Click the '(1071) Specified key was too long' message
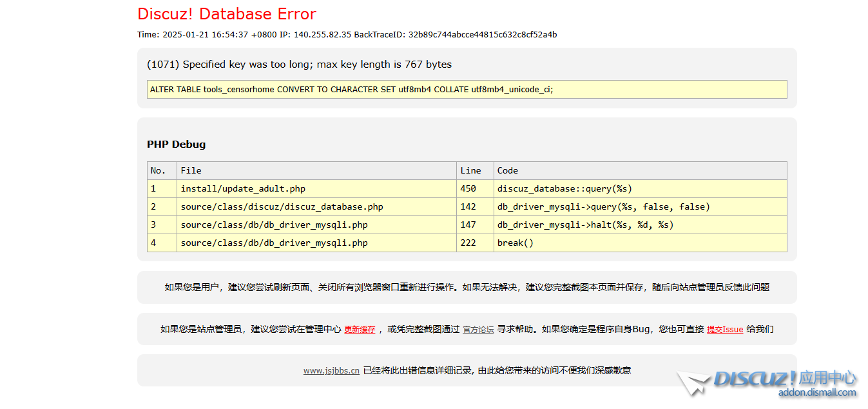The width and height of the screenshot is (868, 409). click(x=300, y=65)
